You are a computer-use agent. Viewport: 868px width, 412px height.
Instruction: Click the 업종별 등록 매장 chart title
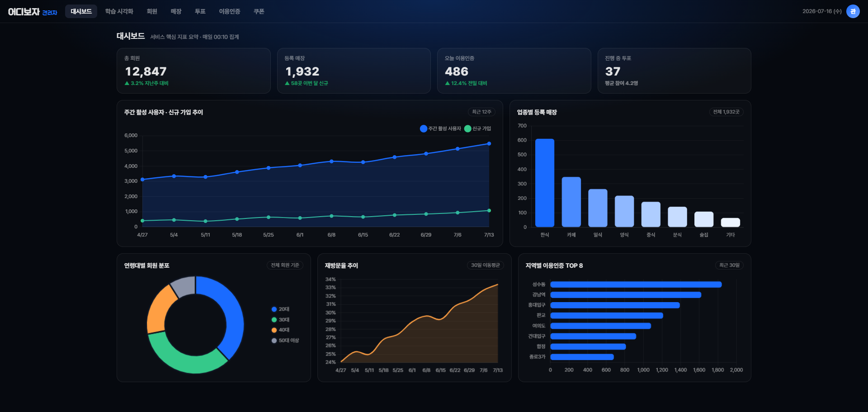click(x=537, y=112)
